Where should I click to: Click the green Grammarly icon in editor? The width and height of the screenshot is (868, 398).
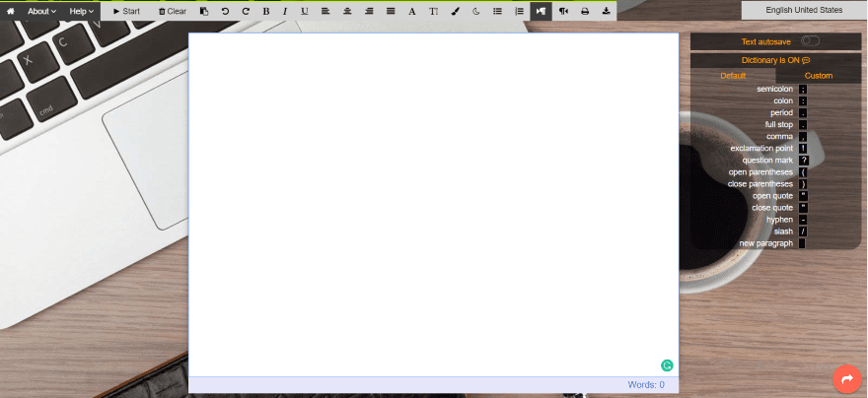coord(667,365)
